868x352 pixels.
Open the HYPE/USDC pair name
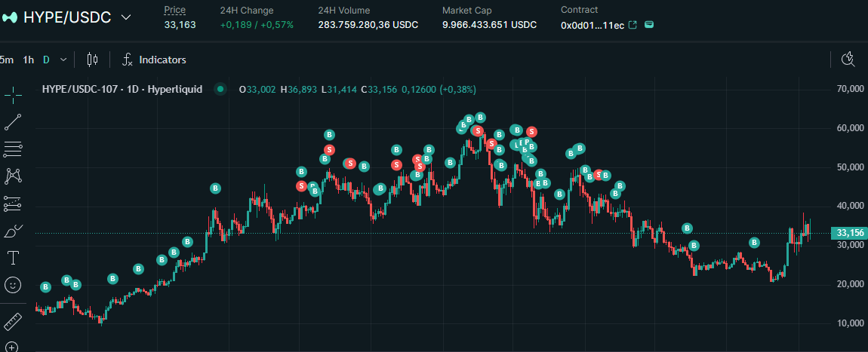[x=67, y=17]
